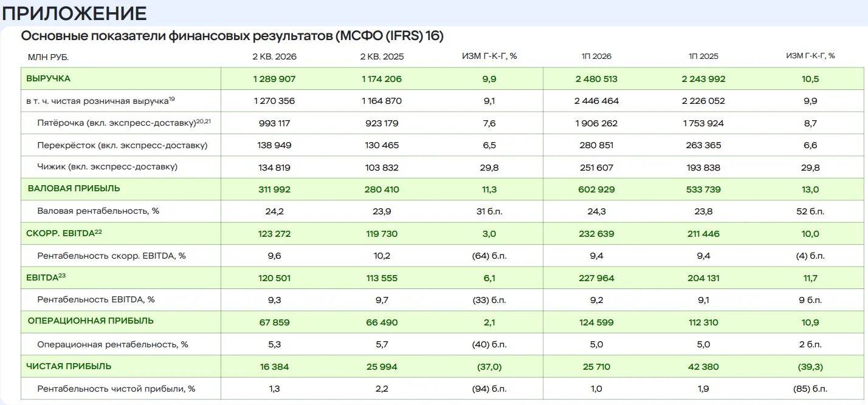Click the gross profit value "311 992"
Image resolution: width=868 pixels, height=405 pixels.
[275, 189]
